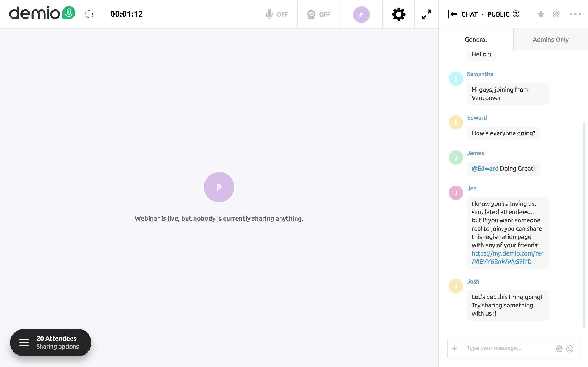Viewport: 588px width, 367px height.
Task: Insert mention via @ icon in message box
Action: click(559, 349)
